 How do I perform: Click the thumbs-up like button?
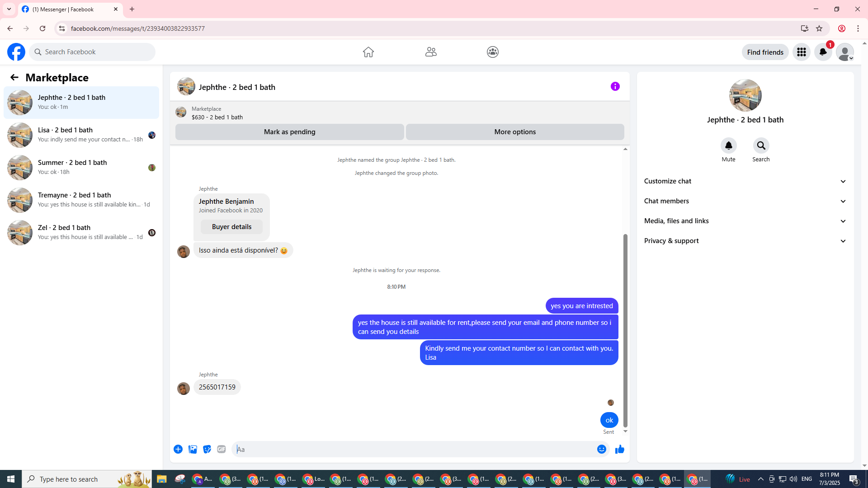pos(619,449)
